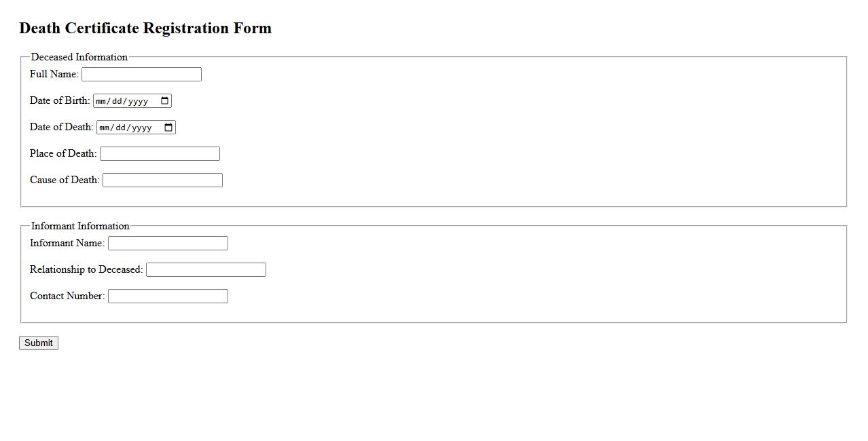Select the year segment in Date of Birth

pos(138,101)
